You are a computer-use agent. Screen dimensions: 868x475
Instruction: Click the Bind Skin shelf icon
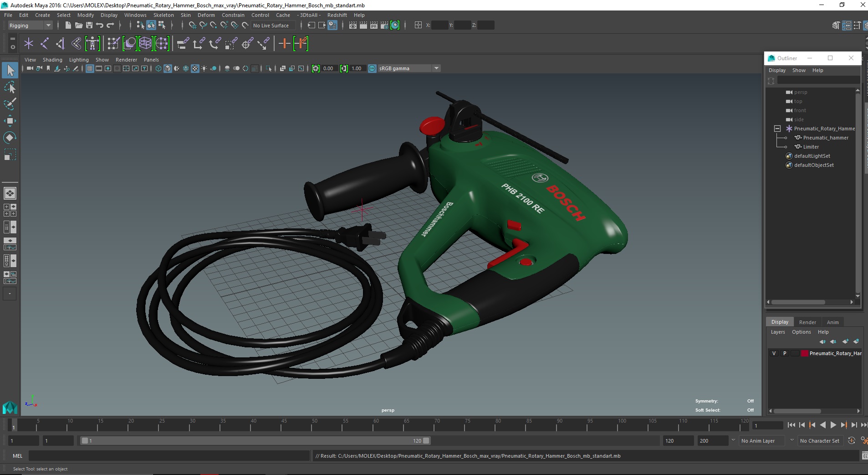click(76, 44)
